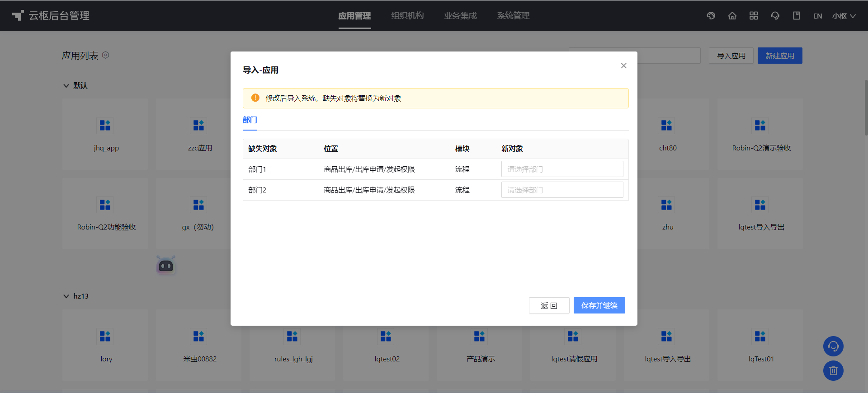
Task: Click the robot assistant icon
Action: coord(166,266)
